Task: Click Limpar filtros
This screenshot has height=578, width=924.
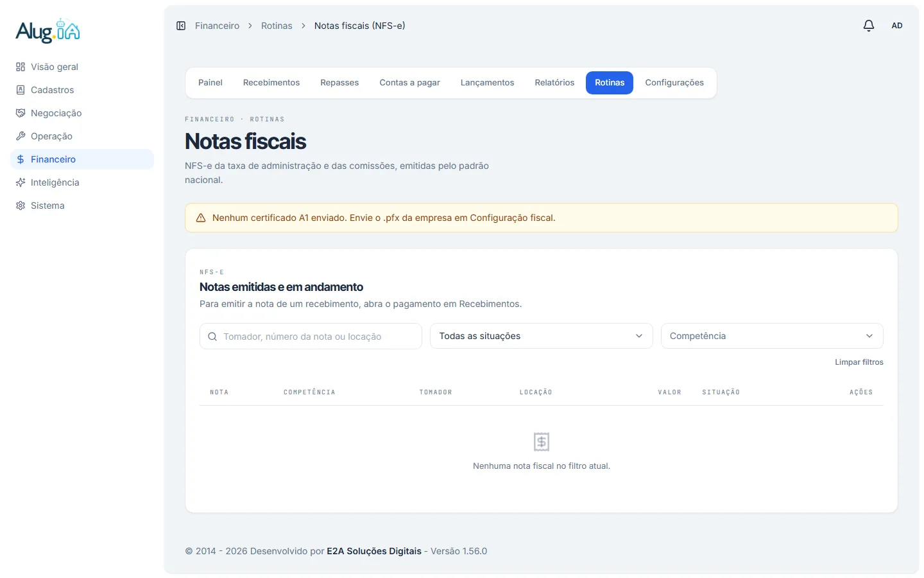Action: coord(859,362)
